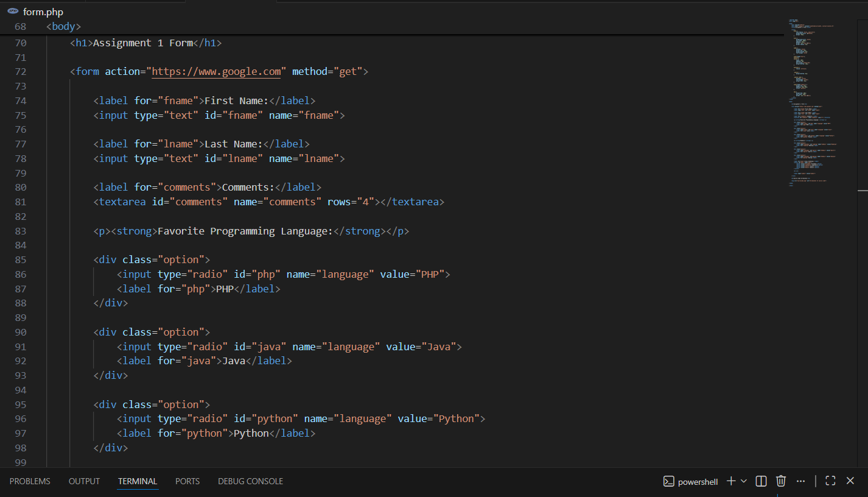Image resolution: width=868 pixels, height=497 pixels.
Task: Select the TERMINAL panel tab
Action: 138,481
